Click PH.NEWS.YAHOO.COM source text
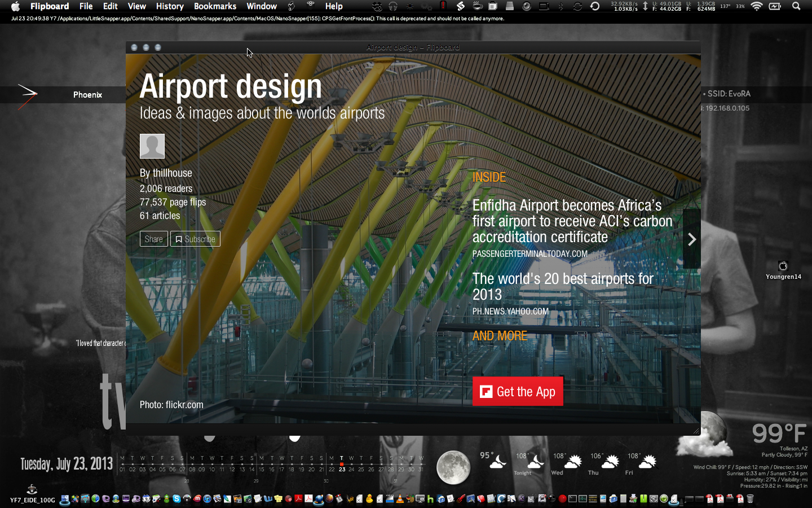This screenshot has width=812, height=508. 510,312
